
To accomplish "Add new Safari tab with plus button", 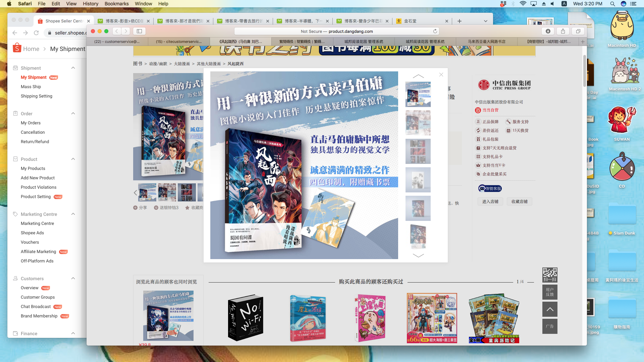I will (583, 42).
